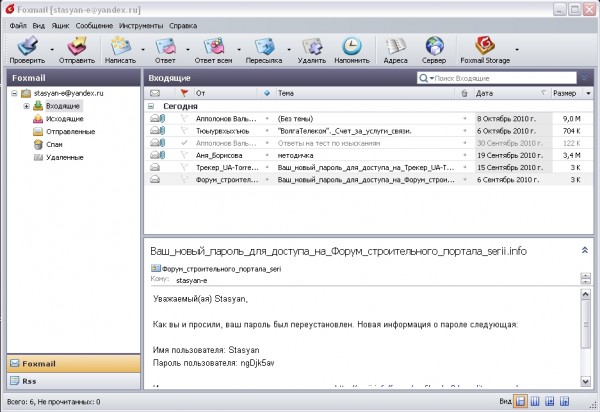Open dropdown arrow next to Ответ всем
The width and height of the screenshot is (600, 412).
point(239,49)
